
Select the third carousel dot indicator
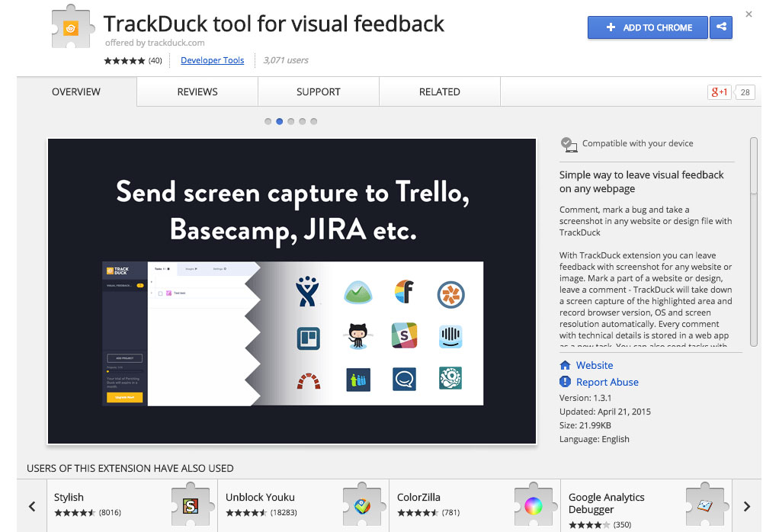pyautogui.click(x=291, y=121)
